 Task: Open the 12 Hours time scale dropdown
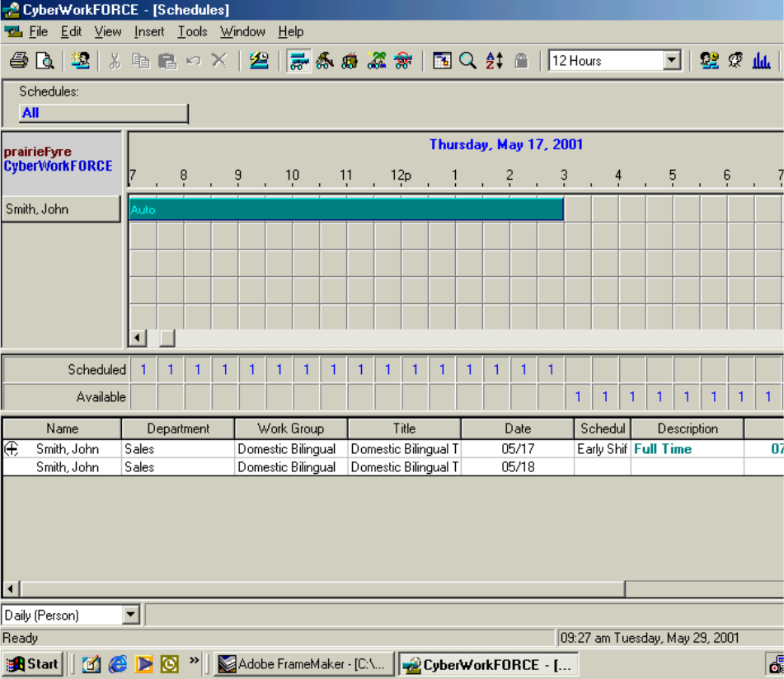click(x=672, y=61)
